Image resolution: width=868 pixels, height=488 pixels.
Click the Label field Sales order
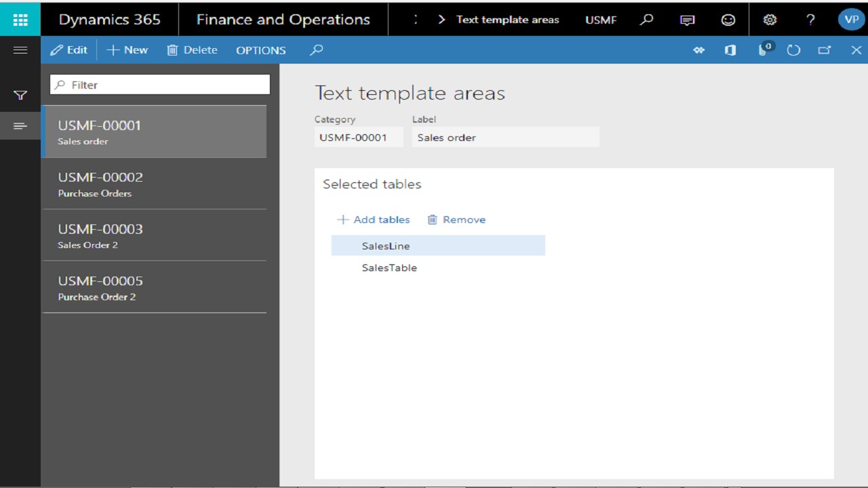[x=505, y=138]
